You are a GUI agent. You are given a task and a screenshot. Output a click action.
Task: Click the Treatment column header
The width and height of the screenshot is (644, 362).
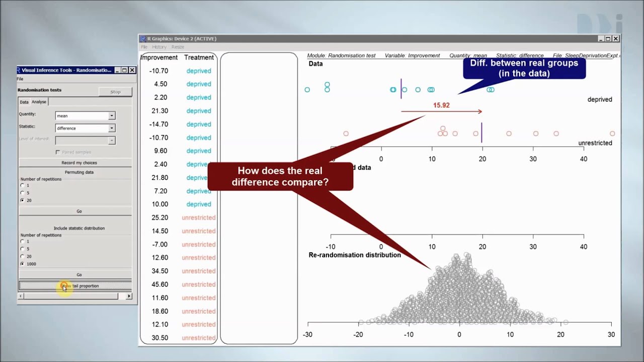199,57
